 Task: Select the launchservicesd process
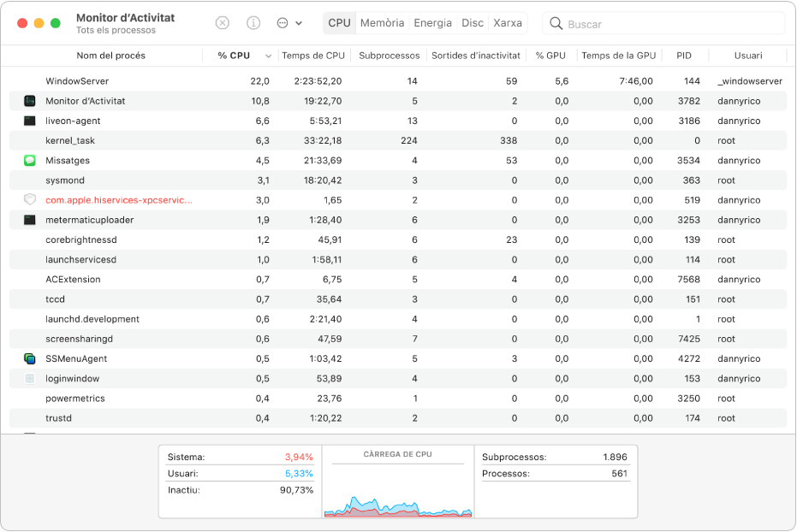pyautogui.click(x=398, y=259)
